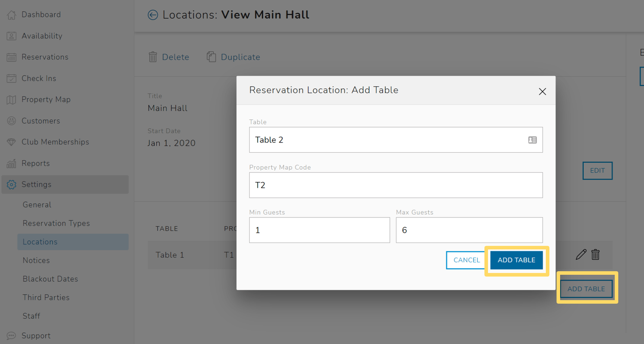Viewport: 644px width, 344px height.
Task: Click the trash icon in Table 1 row
Action: (x=595, y=255)
